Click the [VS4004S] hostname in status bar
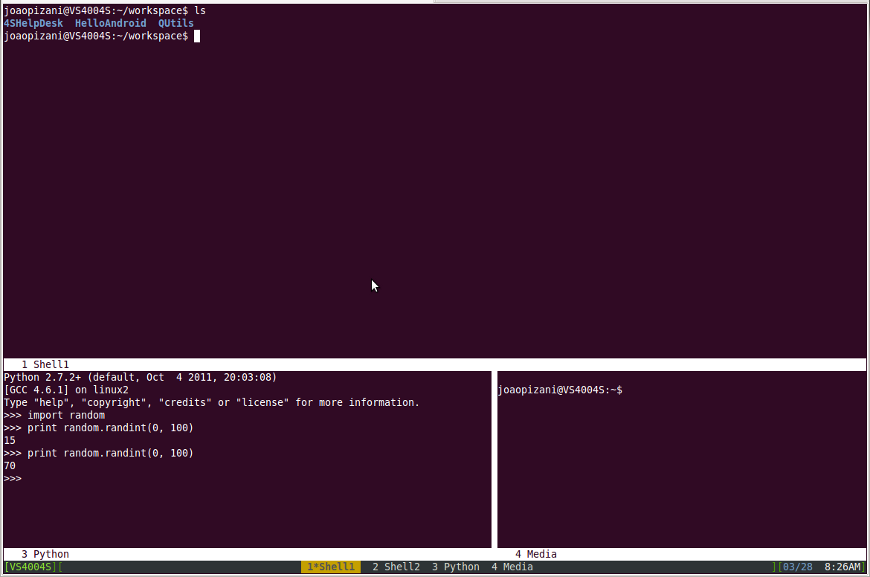This screenshot has height=577, width=870. 31,566
